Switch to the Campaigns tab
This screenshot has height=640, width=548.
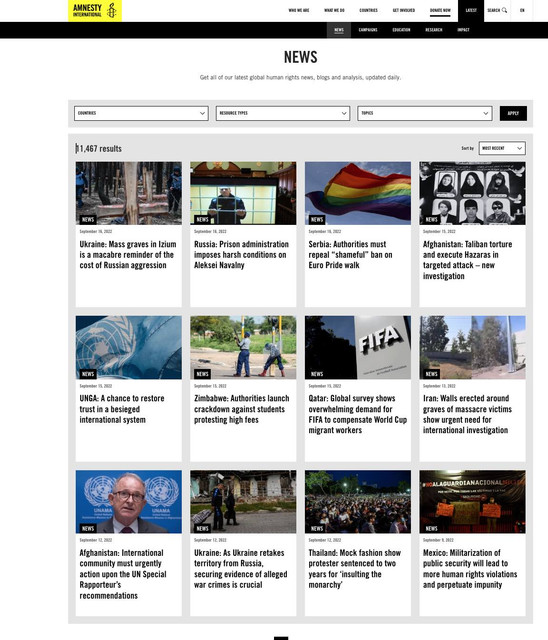(x=368, y=30)
